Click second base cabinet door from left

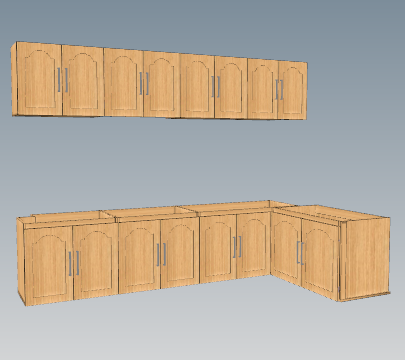pyautogui.click(x=96, y=261)
